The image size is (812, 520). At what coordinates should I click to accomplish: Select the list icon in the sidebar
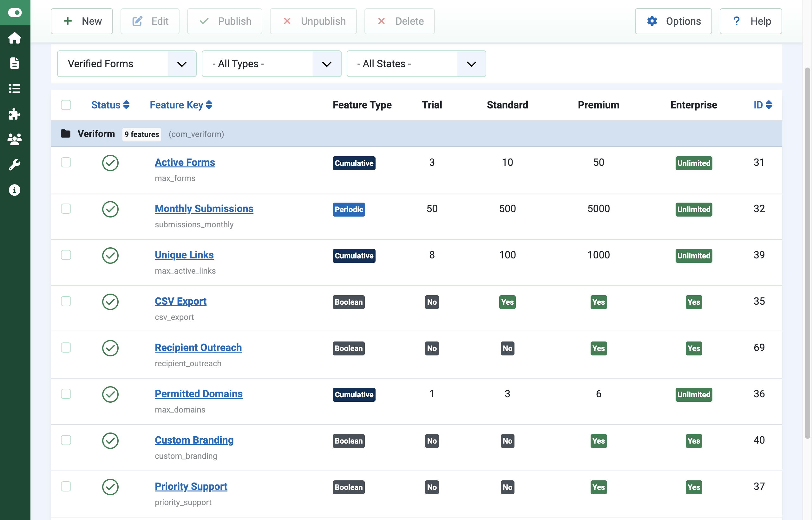[15, 88]
